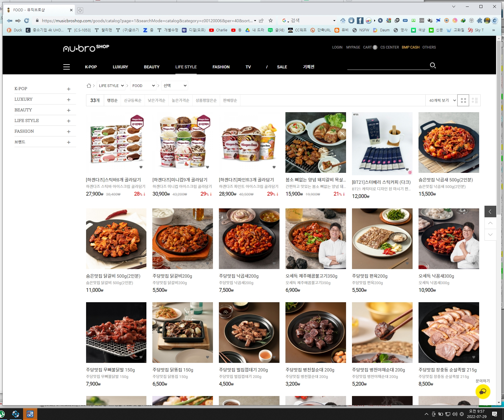Open FASHION in top navigation
This screenshot has width=504, height=420.
[221, 67]
